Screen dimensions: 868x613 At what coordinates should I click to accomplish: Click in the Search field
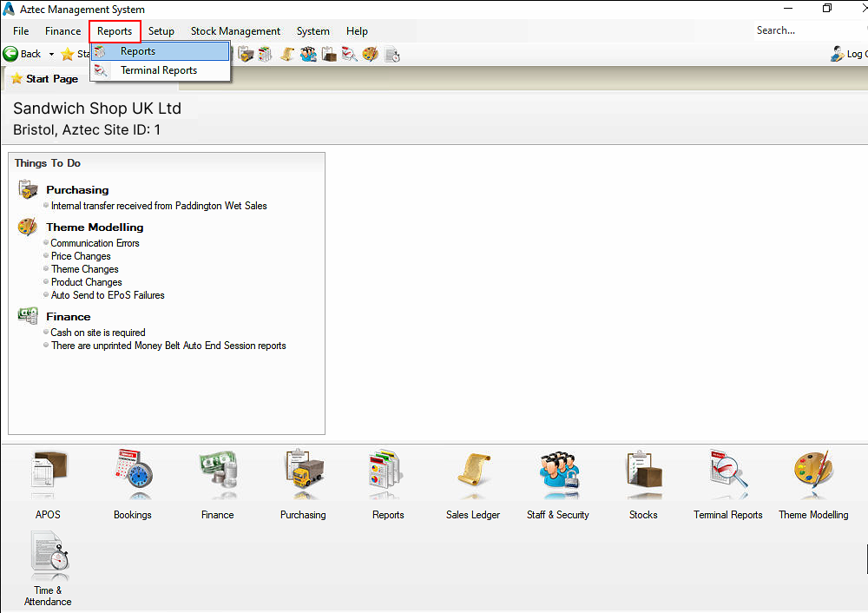(799, 30)
